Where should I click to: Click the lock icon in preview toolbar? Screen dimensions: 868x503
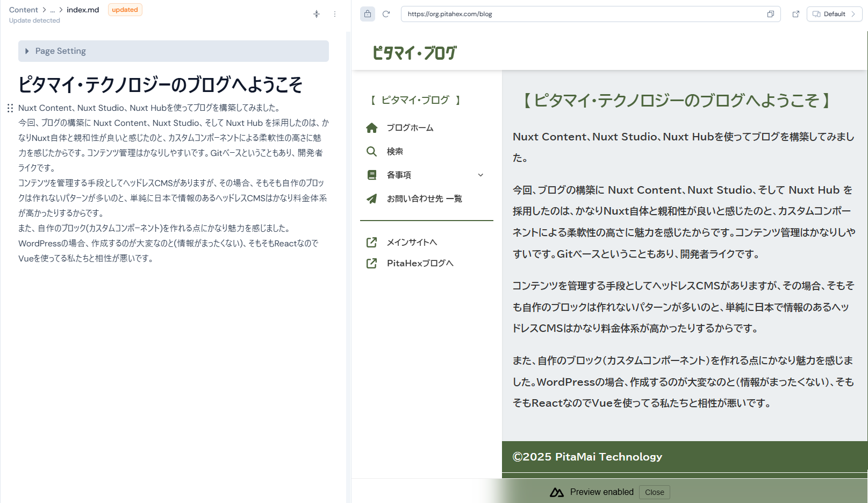click(x=368, y=14)
